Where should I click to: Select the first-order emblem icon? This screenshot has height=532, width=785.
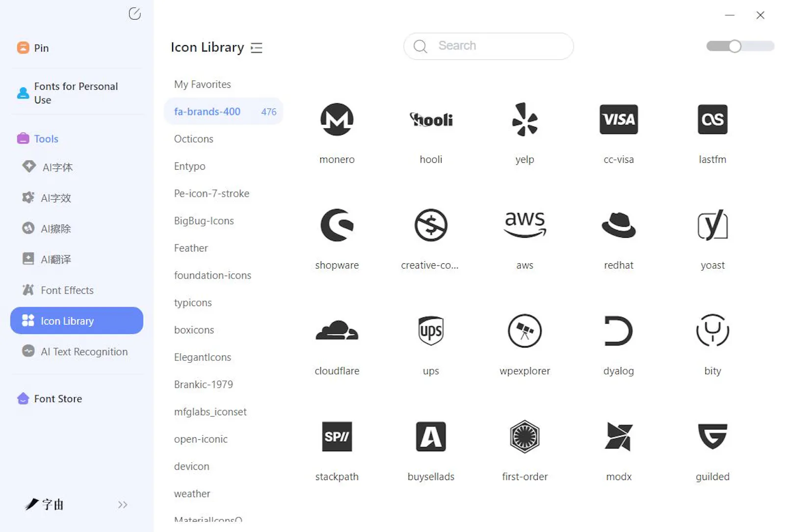524,436
